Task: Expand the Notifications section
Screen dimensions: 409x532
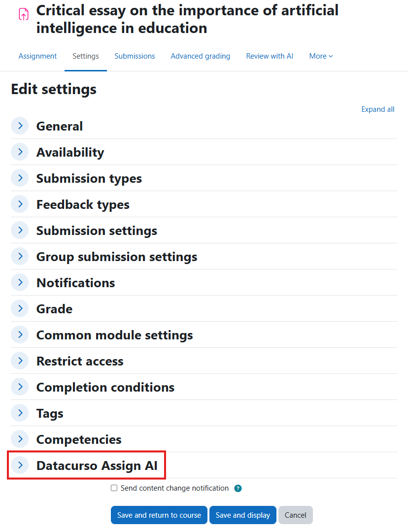Action: coord(19,282)
